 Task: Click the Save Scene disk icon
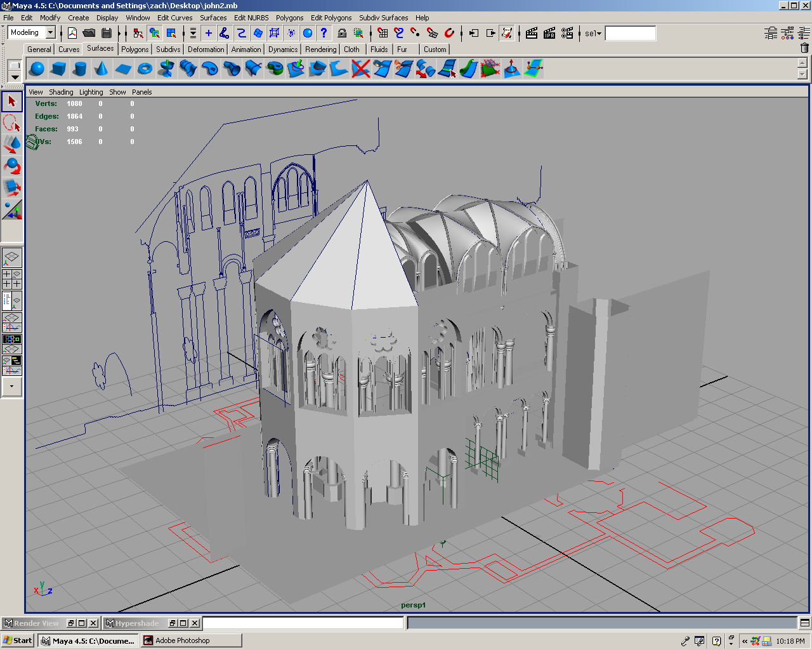pos(107,33)
